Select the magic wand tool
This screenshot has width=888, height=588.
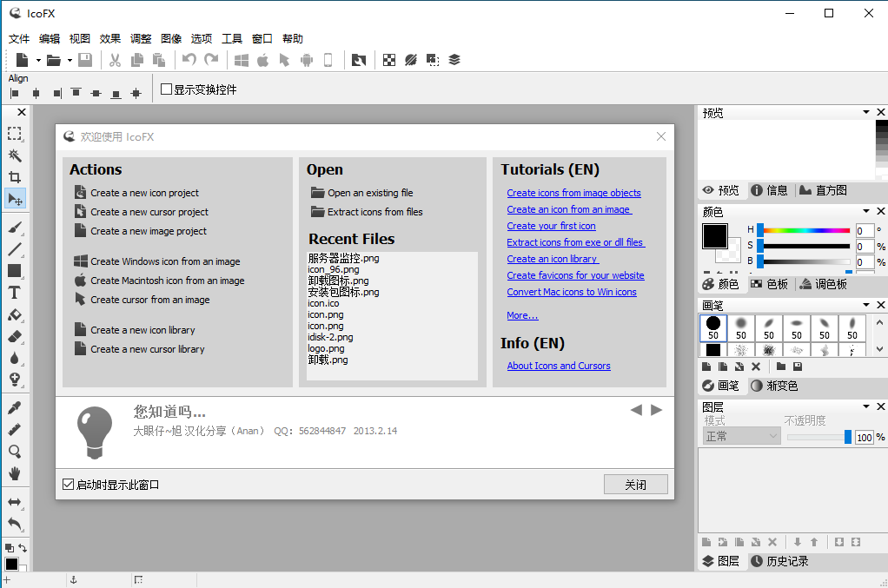point(15,155)
